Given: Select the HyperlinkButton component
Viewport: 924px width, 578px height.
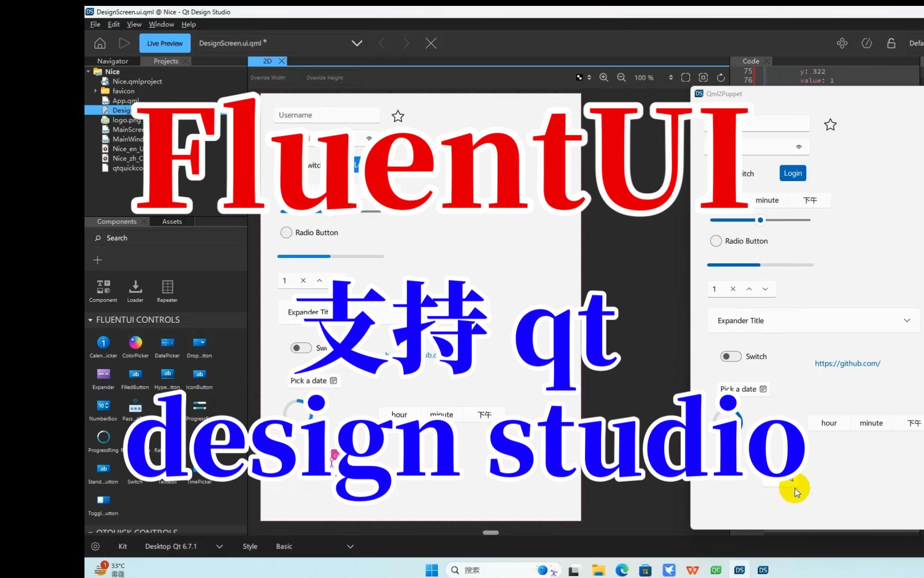Looking at the screenshot, I should tap(167, 378).
